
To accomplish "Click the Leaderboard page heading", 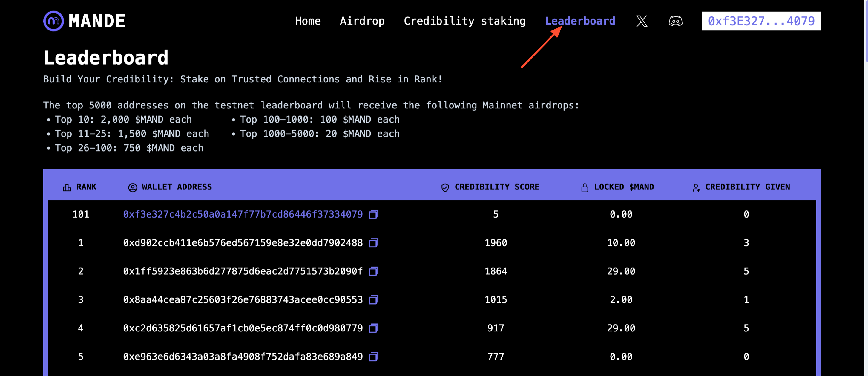I will (x=106, y=58).
